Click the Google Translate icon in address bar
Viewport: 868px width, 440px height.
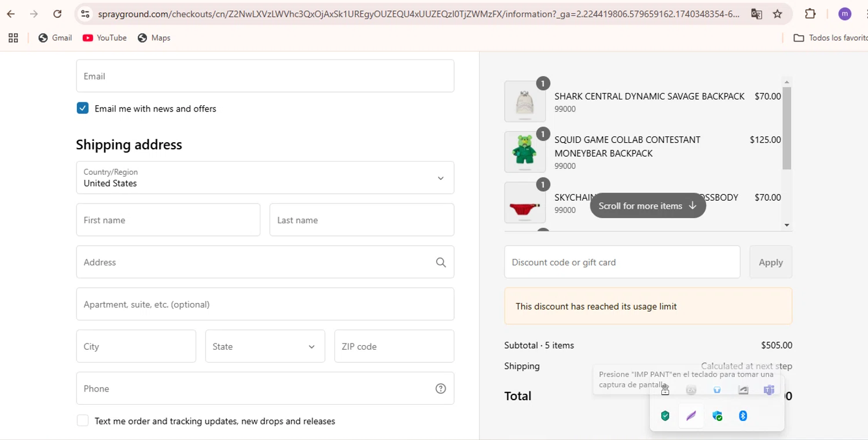pos(756,14)
